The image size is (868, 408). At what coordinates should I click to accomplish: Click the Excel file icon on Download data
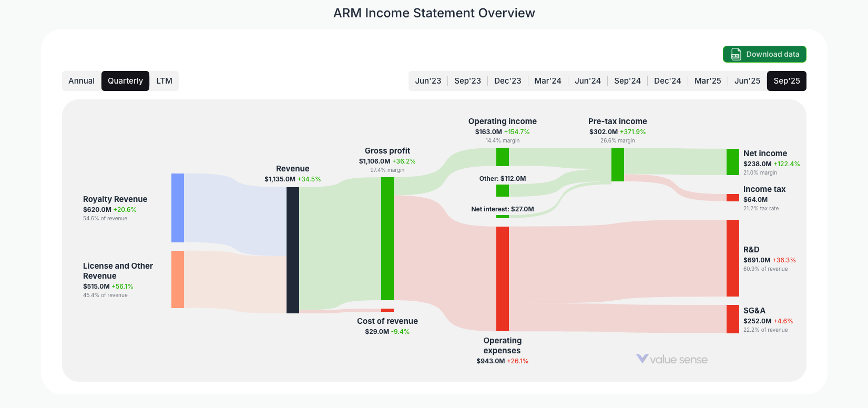coord(735,54)
